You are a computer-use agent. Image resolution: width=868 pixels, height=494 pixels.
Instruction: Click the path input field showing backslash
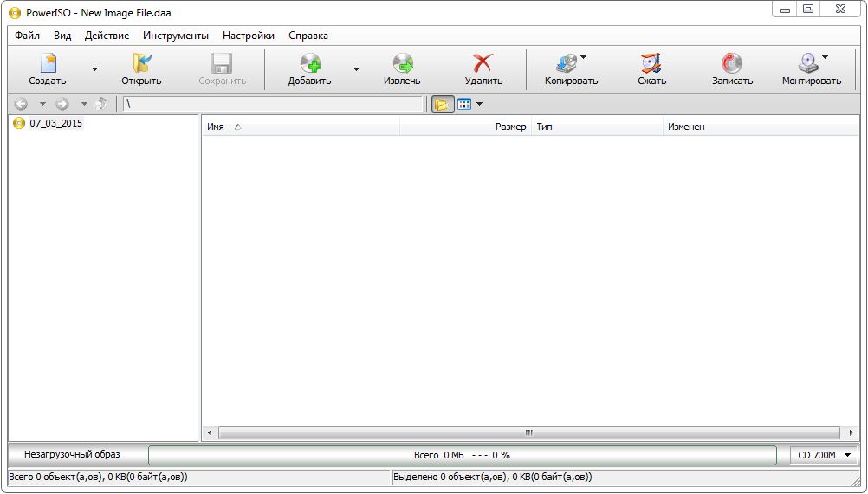pos(272,104)
